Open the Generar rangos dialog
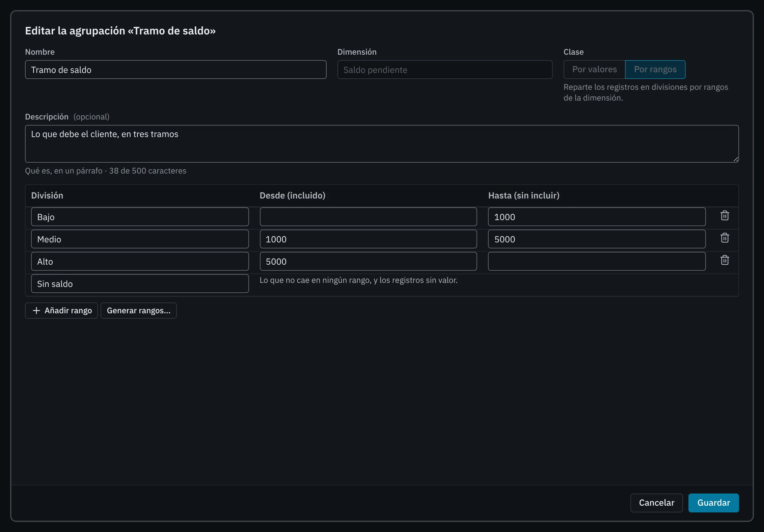Image resolution: width=764 pixels, height=532 pixels. [138, 311]
